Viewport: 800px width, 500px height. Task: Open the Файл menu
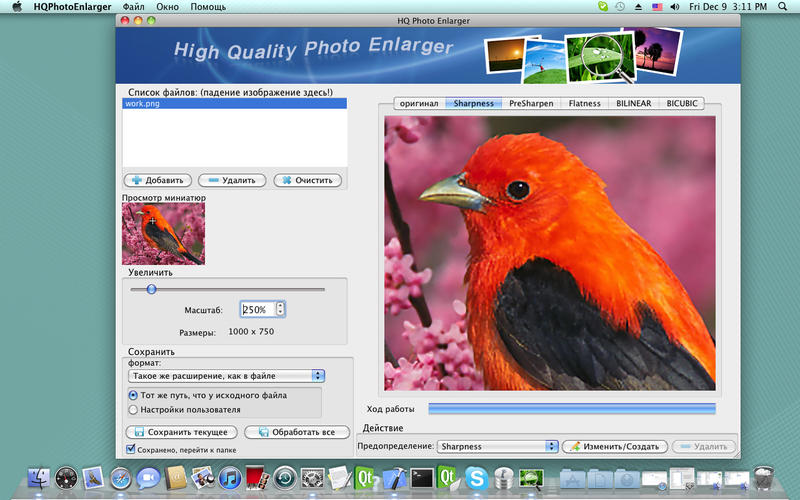point(134,7)
